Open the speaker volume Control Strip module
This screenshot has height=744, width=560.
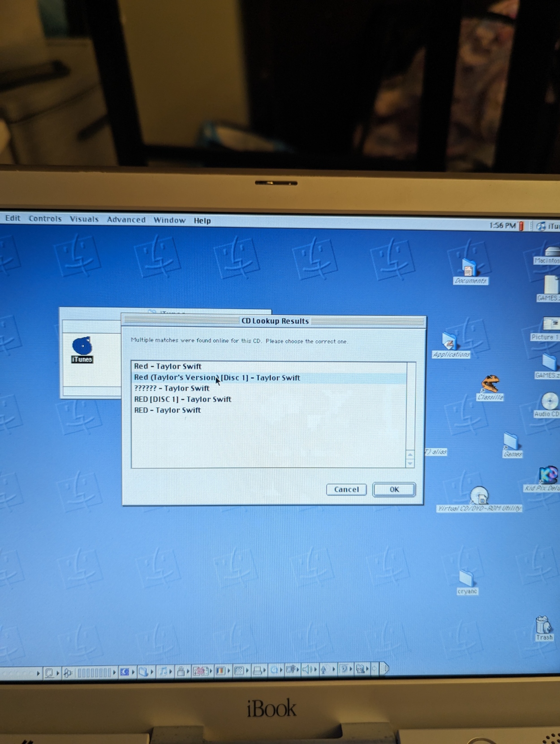click(x=307, y=670)
